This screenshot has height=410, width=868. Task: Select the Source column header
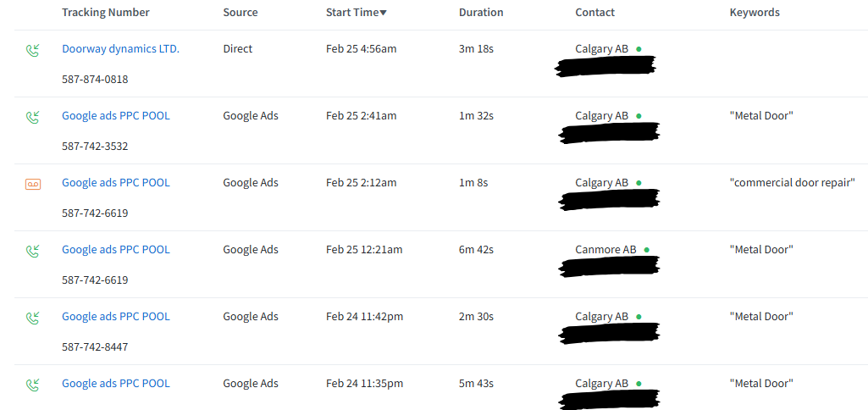240,12
